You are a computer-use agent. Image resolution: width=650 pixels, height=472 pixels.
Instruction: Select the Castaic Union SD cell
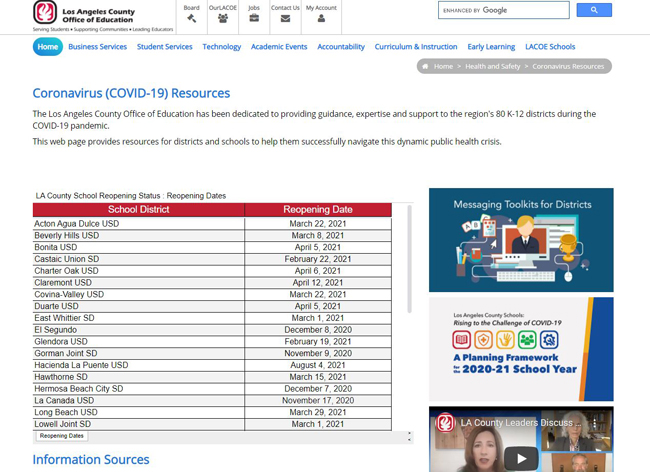(x=138, y=259)
